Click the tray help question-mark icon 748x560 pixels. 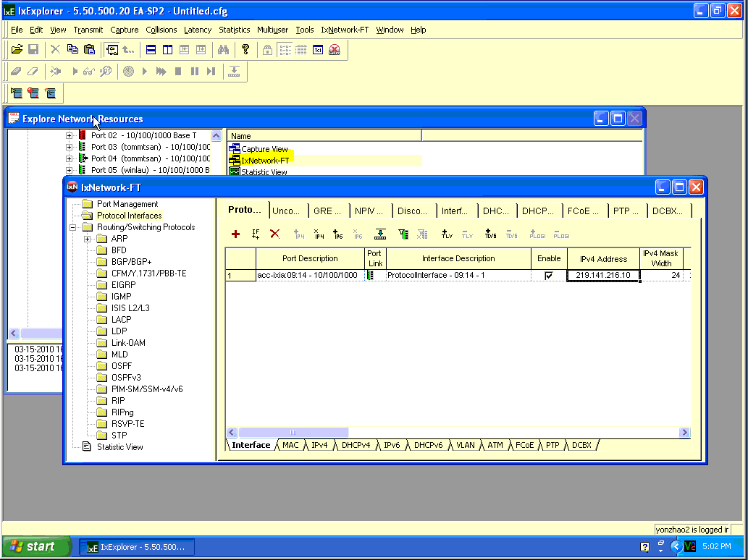pos(644,547)
